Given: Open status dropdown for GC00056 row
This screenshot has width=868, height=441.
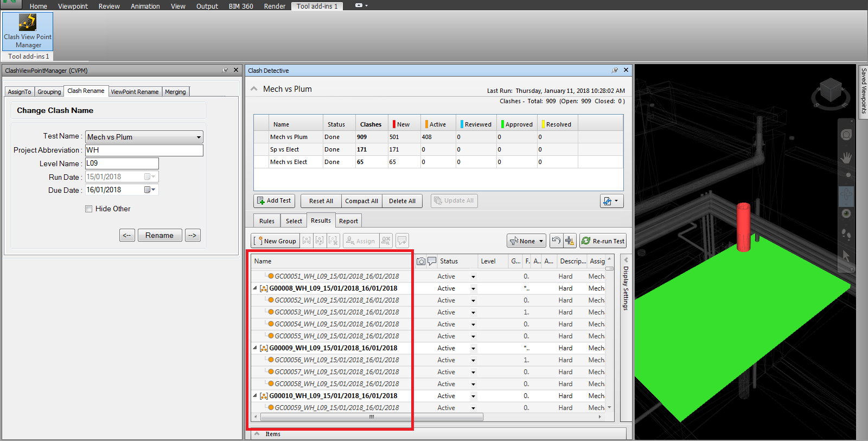Looking at the screenshot, I should coord(473,360).
